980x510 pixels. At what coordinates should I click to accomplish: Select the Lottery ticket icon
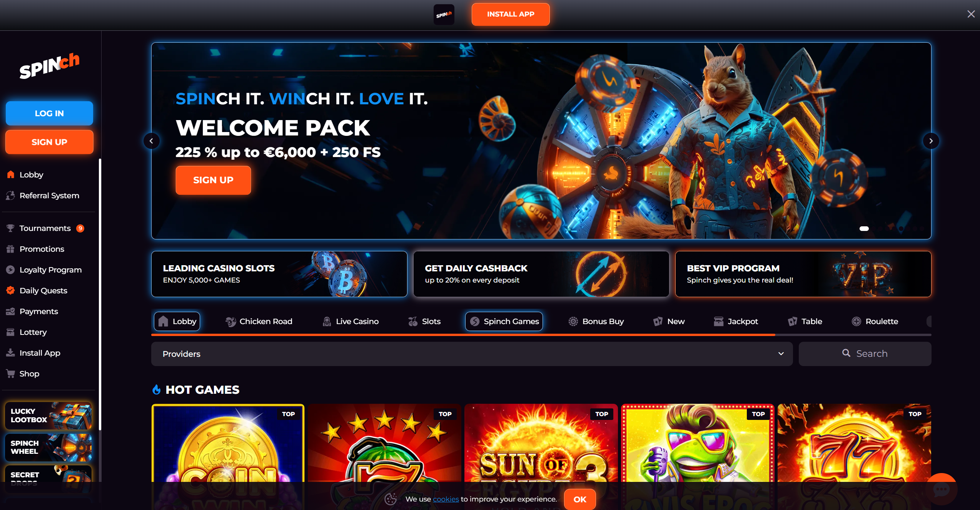(x=10, y=332)
